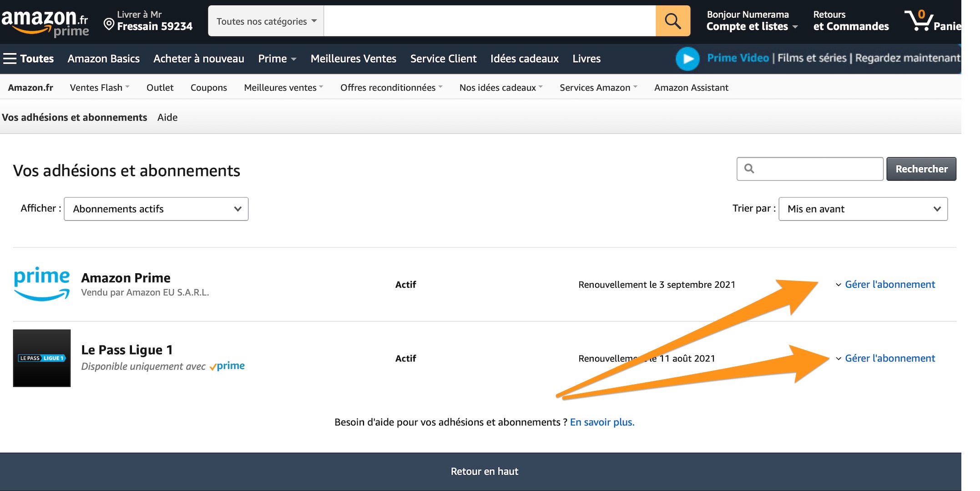Click the Rechercher button
The image size is (980, 491).
921,169
